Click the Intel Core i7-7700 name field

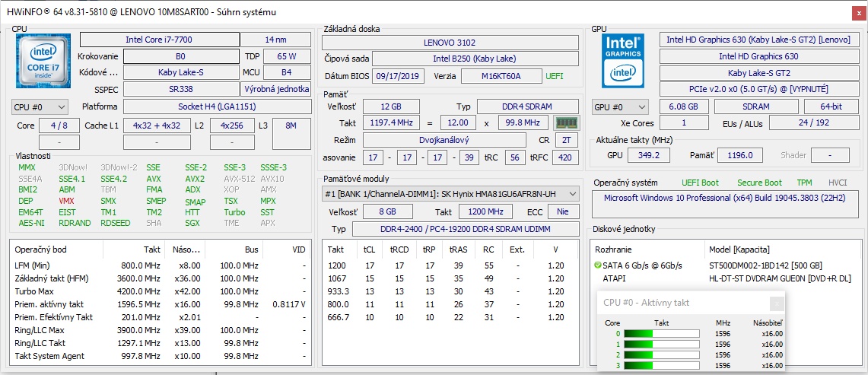[160, 40]
